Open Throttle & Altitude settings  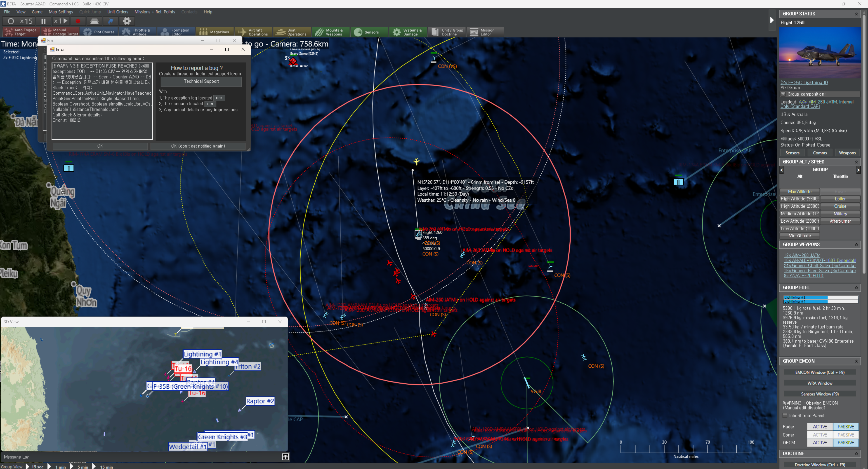(x=137, y=32)
